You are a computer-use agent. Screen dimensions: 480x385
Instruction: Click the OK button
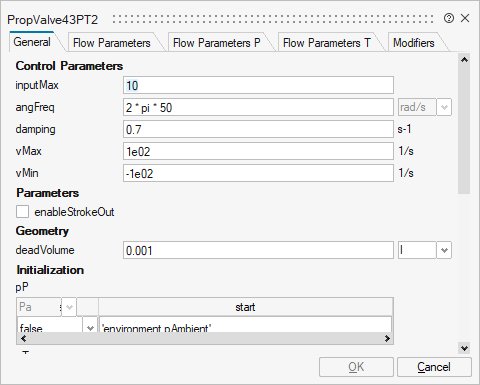pos(356,367)
